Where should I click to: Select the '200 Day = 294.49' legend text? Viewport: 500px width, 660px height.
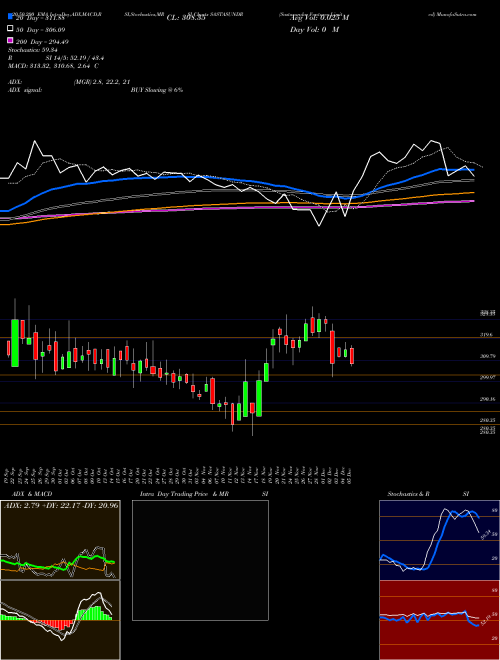[x=43, y=42]
